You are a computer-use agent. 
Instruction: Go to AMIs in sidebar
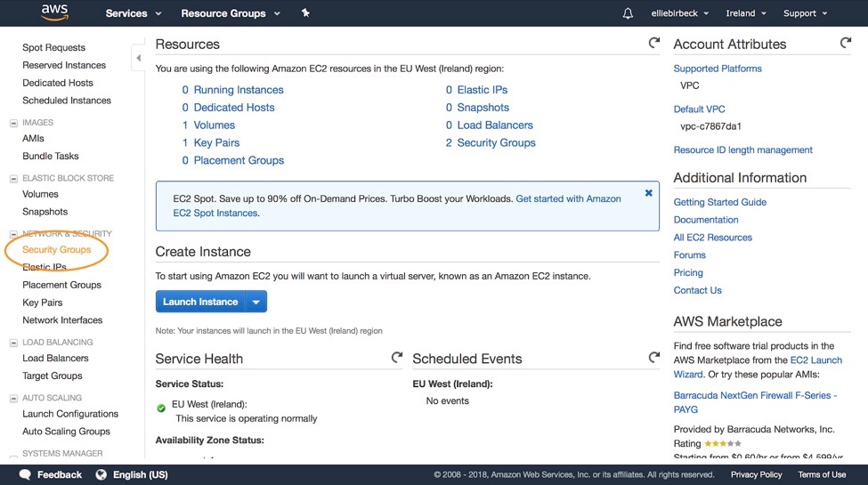33,139
